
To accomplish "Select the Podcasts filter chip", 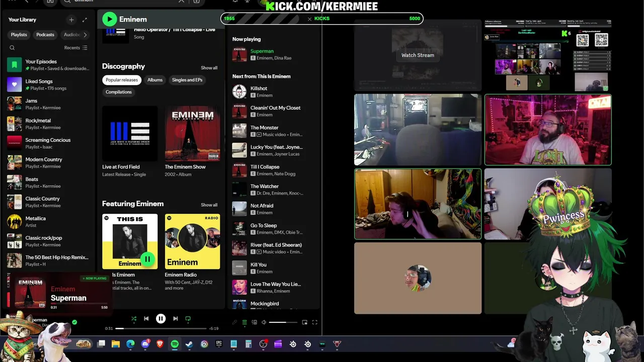I will [45, 35].
